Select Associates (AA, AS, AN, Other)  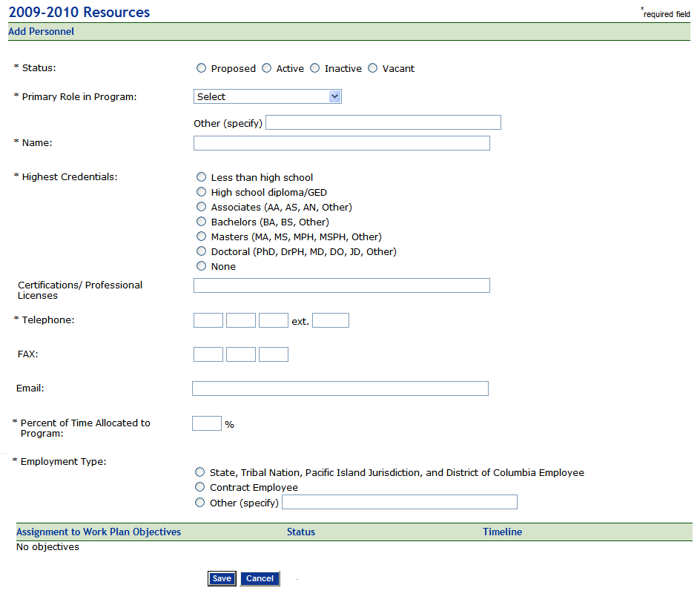point(202,206)
